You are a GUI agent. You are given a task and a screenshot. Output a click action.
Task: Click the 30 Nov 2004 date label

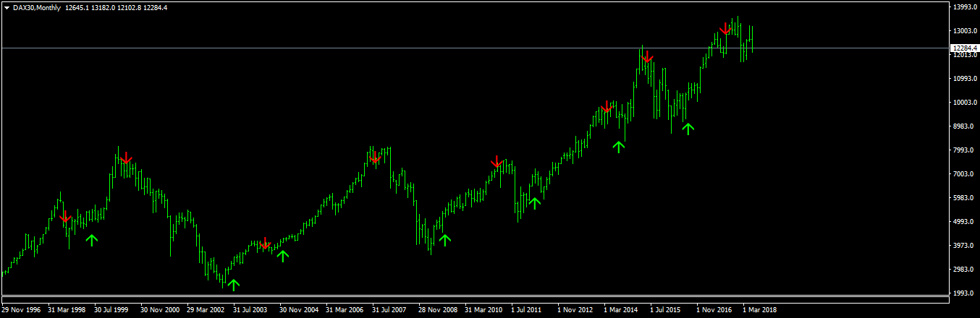coord(298,309)
